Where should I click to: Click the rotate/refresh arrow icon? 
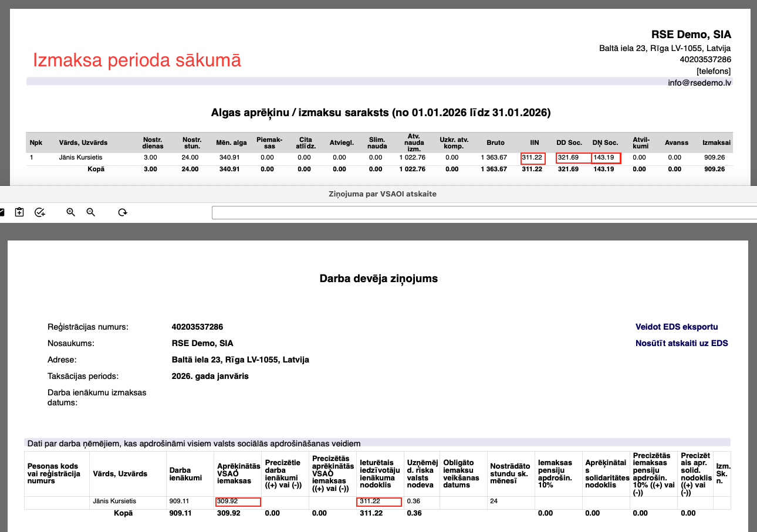[123, 212]
